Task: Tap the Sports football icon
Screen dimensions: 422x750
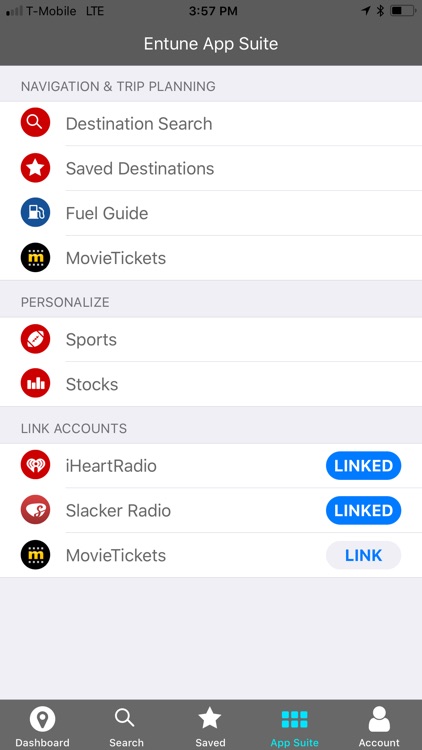Action: point(35,339)
